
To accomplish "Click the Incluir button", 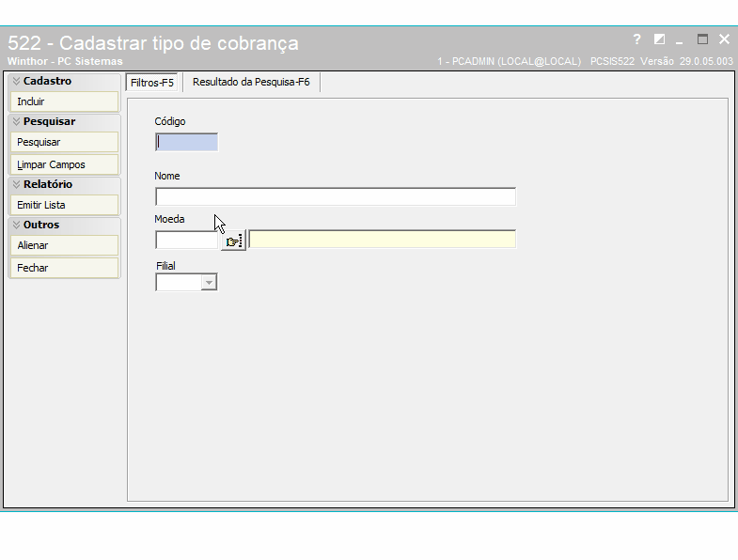I will click(65, 101).
